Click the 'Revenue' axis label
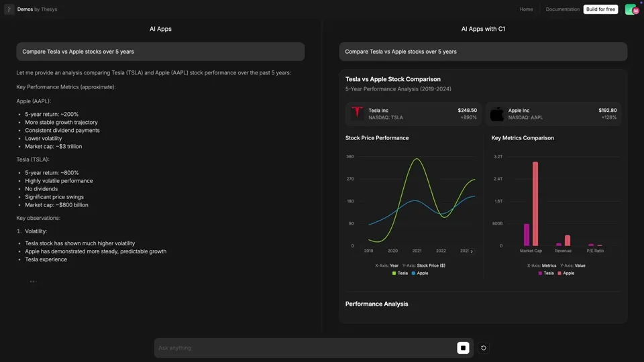The height and width of the screenshot is (362, 644). (x=563, y=251)
